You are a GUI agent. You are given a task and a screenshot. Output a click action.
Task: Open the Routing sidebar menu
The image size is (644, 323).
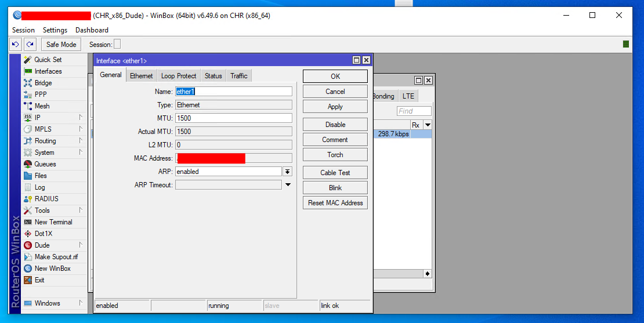click(x=54, y=141)
